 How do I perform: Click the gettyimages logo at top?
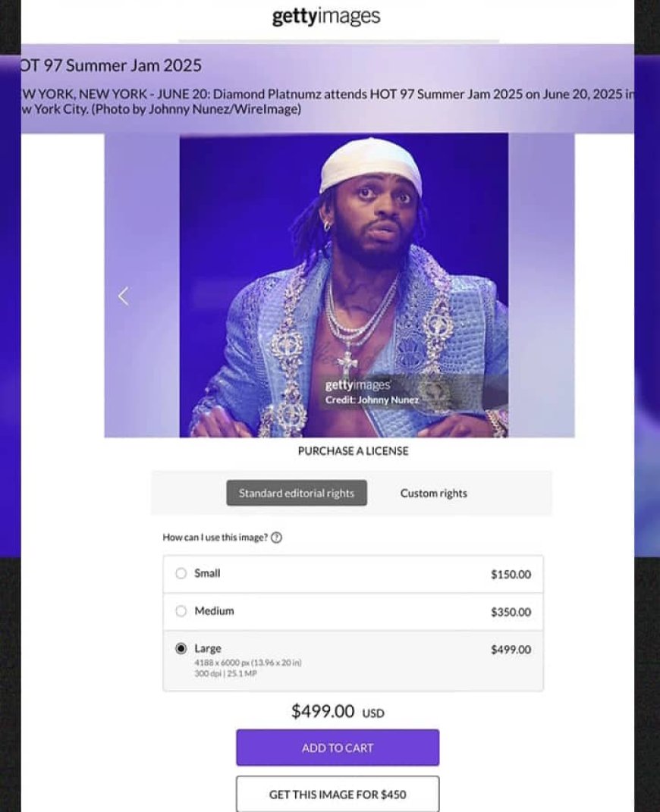coord(326,17)
